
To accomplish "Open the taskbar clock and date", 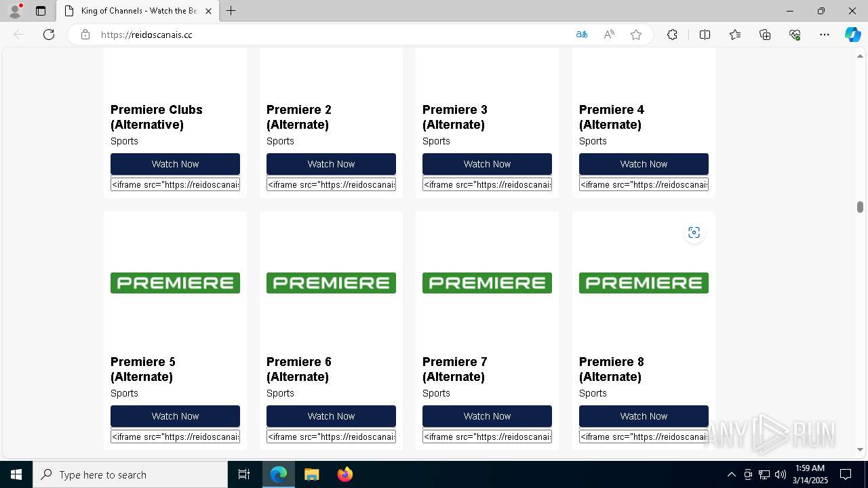I will click(810, 474).
